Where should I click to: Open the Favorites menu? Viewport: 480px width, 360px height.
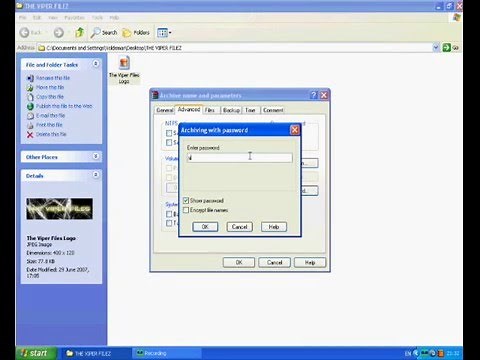(x=74, y=17)
